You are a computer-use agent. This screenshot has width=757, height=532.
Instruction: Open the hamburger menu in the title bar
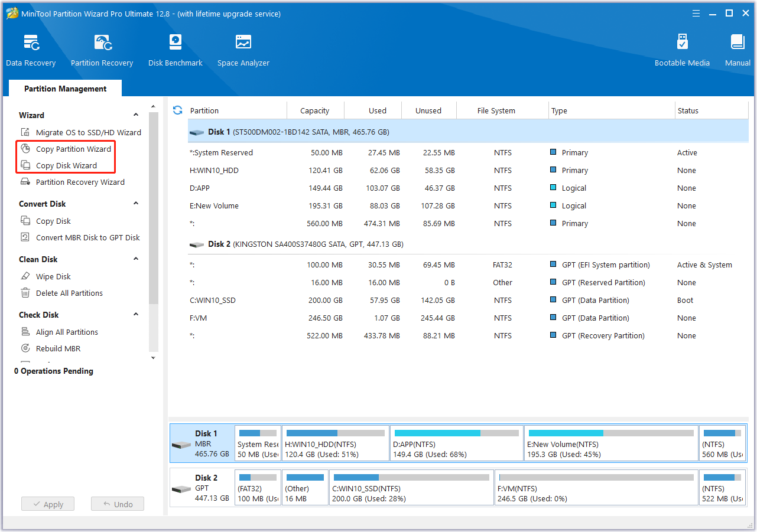click(697, 14)
